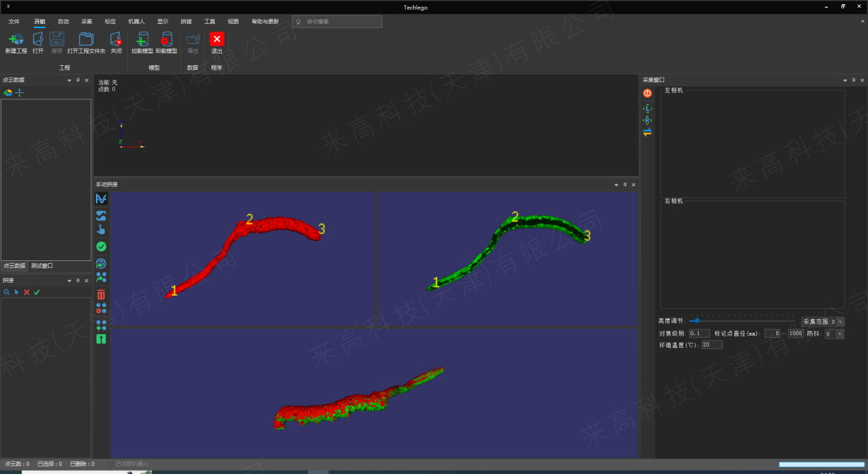This screenshot has width=868, height=474.
Task: Click the hand pointer pick tool
Action: click(101, 230)
